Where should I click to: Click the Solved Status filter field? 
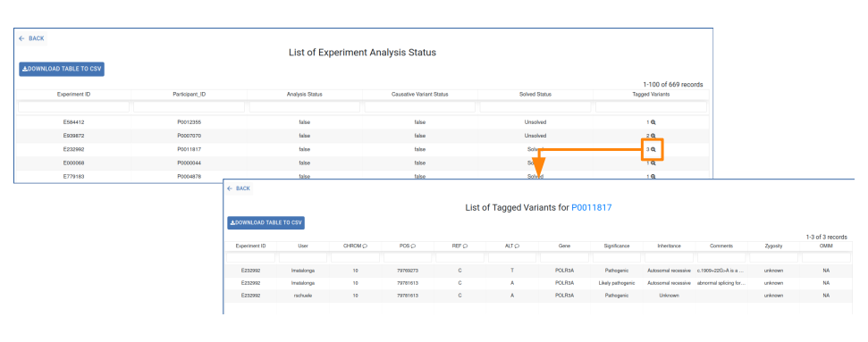point(535,107)
